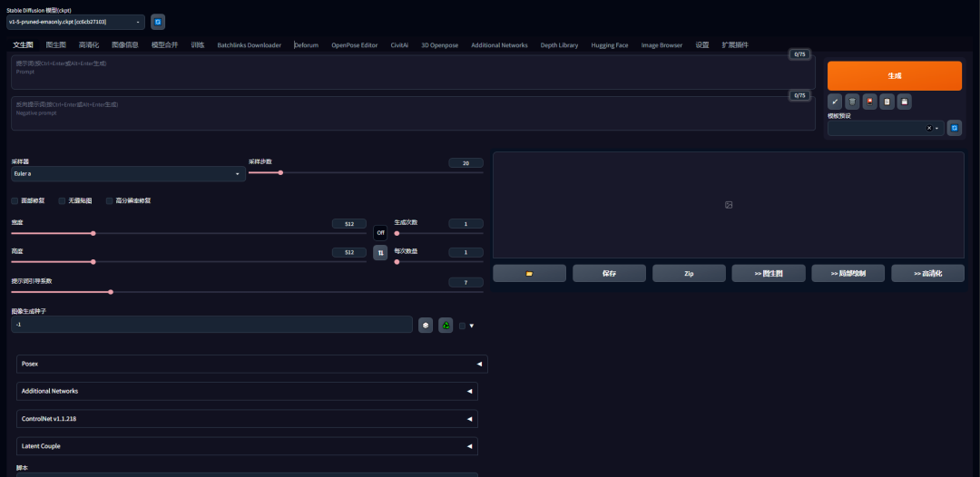The height and width of the screenshot is (477, 980).
Task: Click the Zip button below the preview
Action: [689, 273]
